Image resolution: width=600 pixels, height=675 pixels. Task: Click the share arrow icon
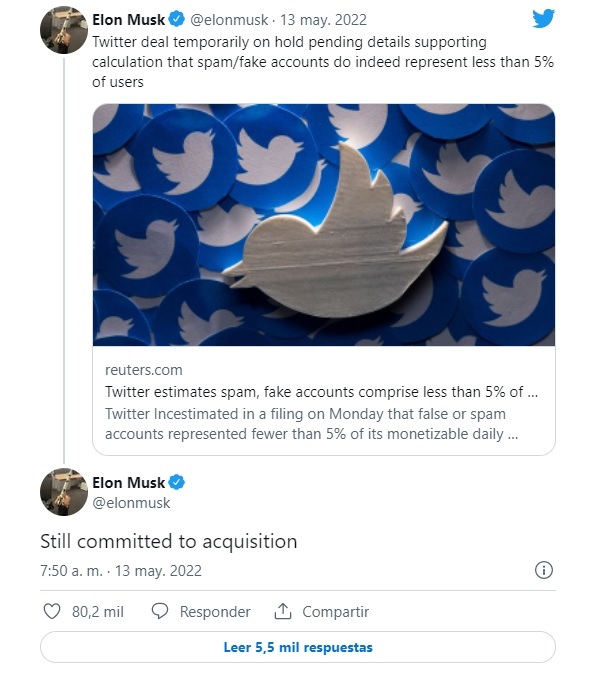tap(283, 611)
